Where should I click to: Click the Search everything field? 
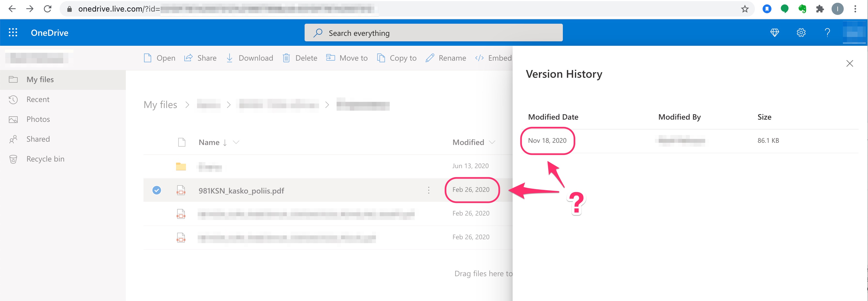(x=433, y=33)
